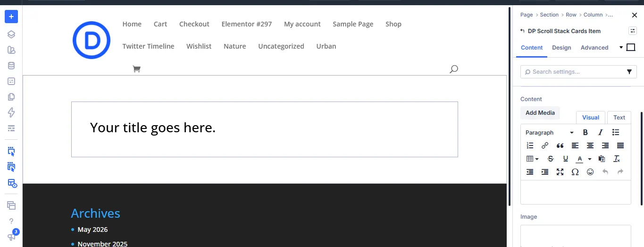The height and width of the screenshot is (247, 644).
Task: Open the windows/modals sidebar icon
Action: point(11,205)
